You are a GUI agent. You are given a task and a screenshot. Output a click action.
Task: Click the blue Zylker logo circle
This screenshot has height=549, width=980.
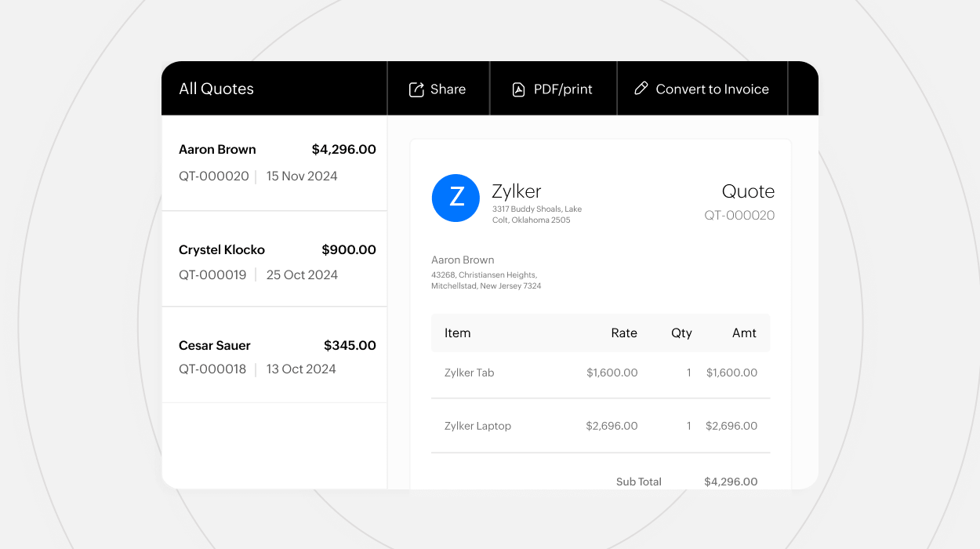tap(456, 198)
